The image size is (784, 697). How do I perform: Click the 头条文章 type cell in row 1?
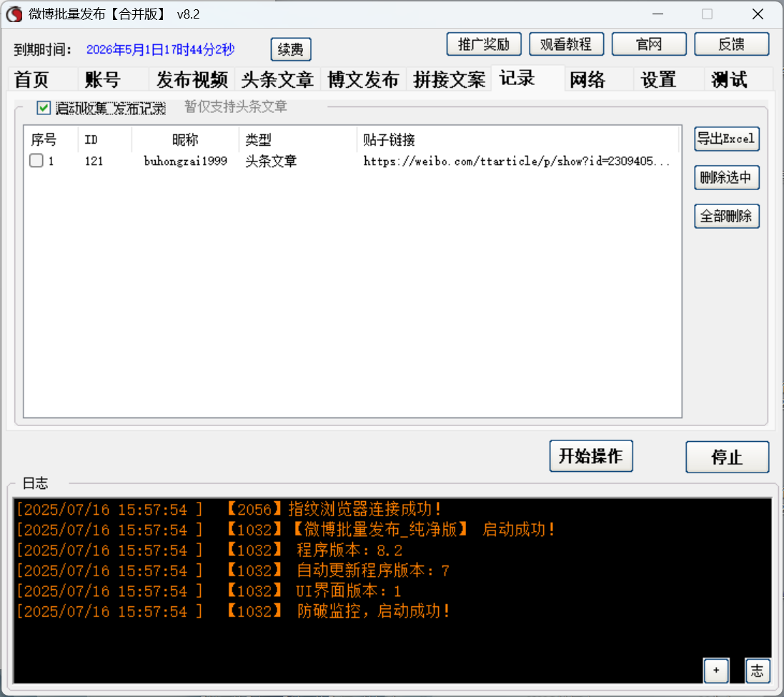tap(271, 161)
